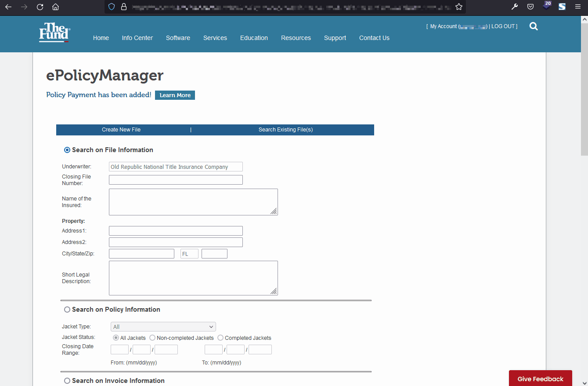
Task: Open the Resources menu
Action: click(296, 38)
